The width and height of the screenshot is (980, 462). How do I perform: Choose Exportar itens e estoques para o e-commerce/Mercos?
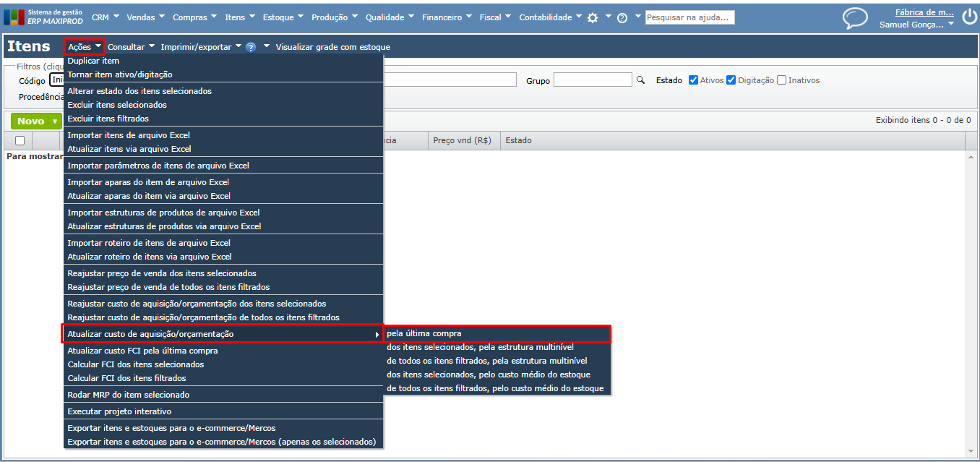click(223, 428)
